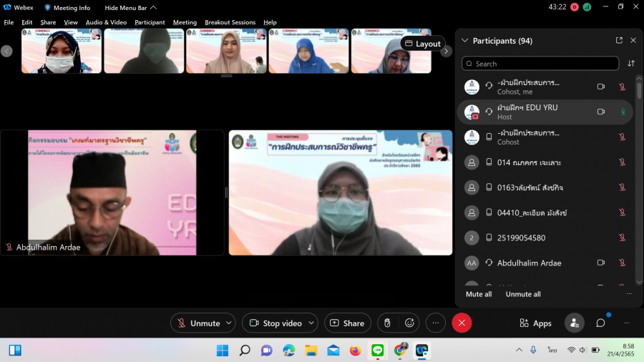Screen dimensions: 644x362
Task: Expand video options arrow beside Stop video
Action: tap(311, 323)
